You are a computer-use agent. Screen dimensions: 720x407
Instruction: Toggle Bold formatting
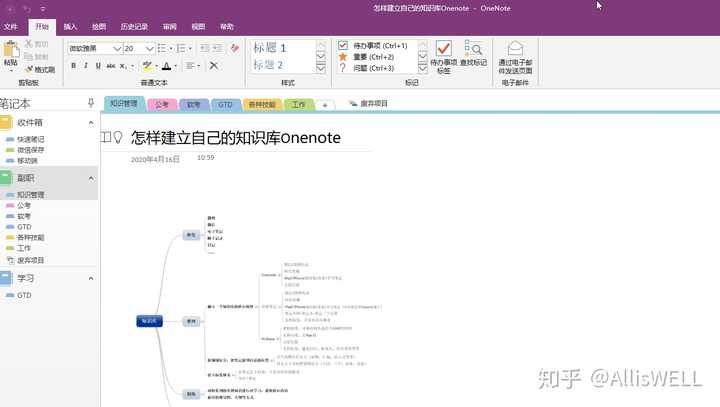tap(73, 66)
